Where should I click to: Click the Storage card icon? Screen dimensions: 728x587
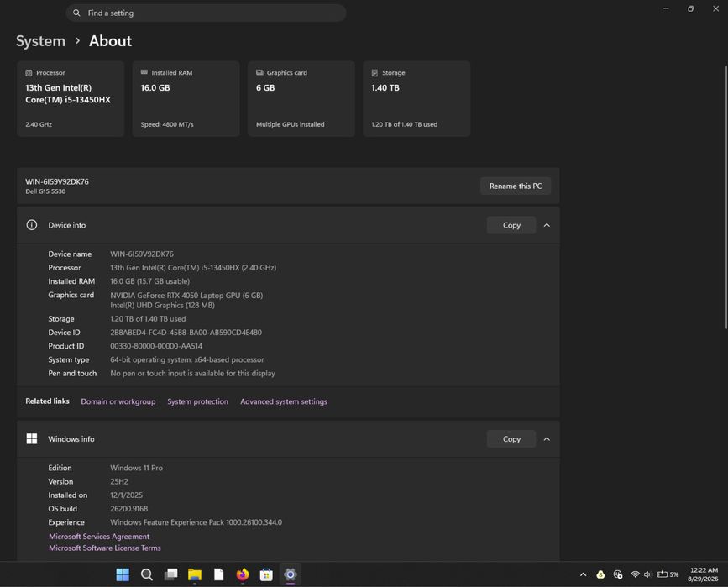[374, 73]
